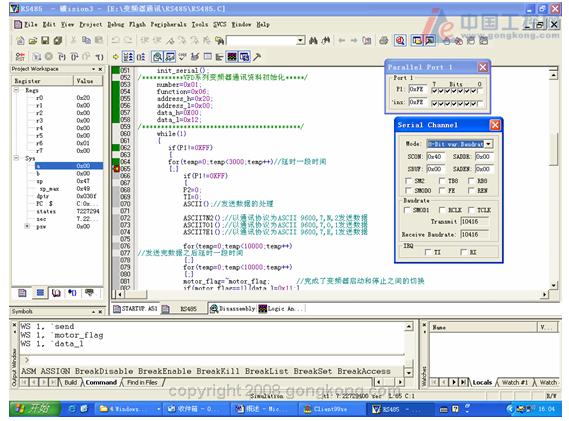Toggle the SMOD0 checkbox

(x=408, y=190)
